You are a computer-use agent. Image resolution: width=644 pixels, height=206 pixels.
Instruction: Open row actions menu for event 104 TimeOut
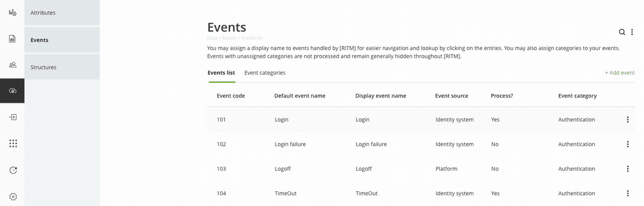(x=628, y=194)
